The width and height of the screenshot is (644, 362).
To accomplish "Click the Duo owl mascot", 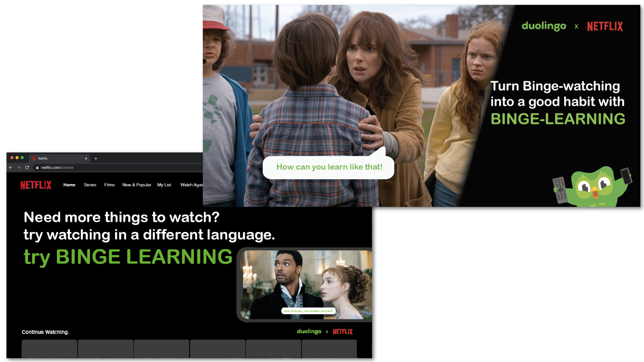I will pos(592,187).
